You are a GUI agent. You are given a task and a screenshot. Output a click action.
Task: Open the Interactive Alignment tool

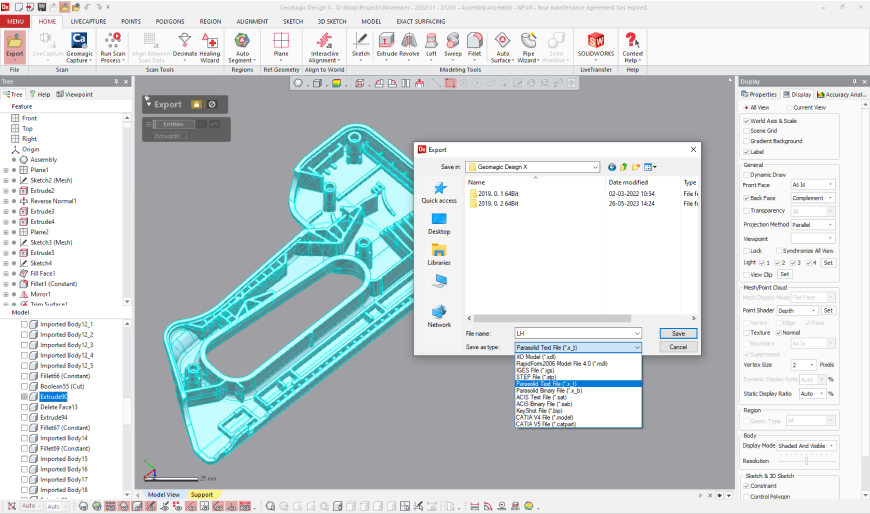pyautogui.click(x=324, y=47)
